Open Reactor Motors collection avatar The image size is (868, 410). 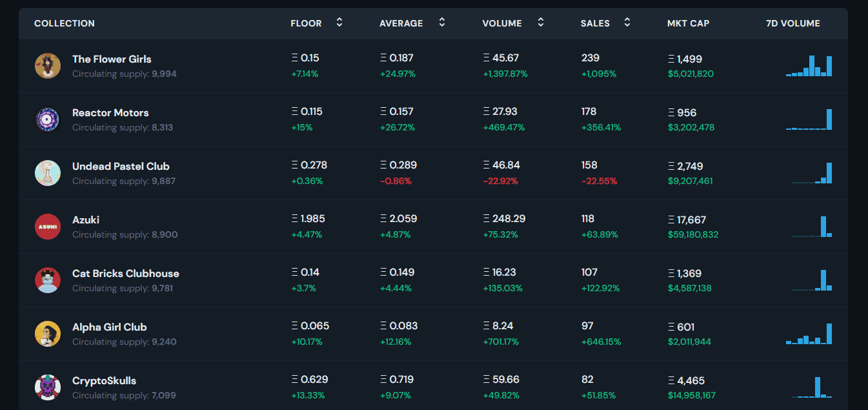point(48,119)
